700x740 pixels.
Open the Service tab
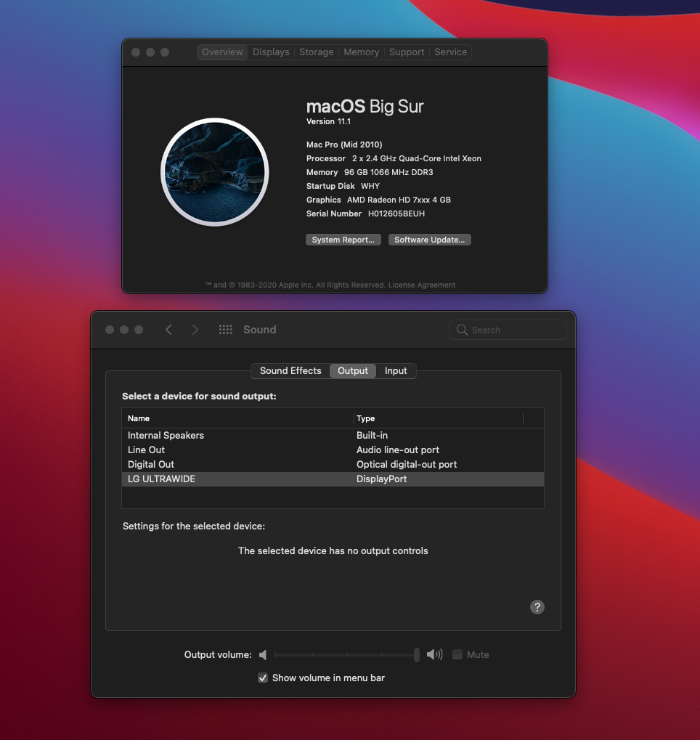click(x=451, y=52)
